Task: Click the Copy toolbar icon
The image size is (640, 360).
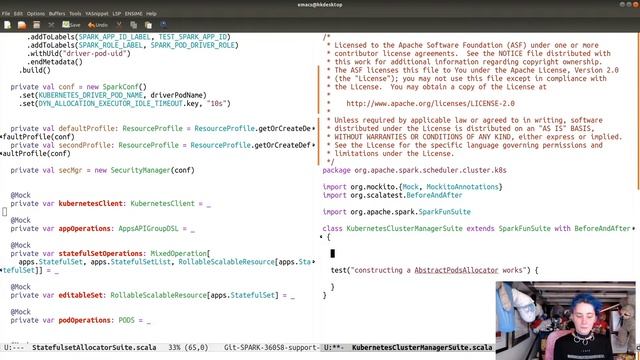Action: tap(133, 25)
